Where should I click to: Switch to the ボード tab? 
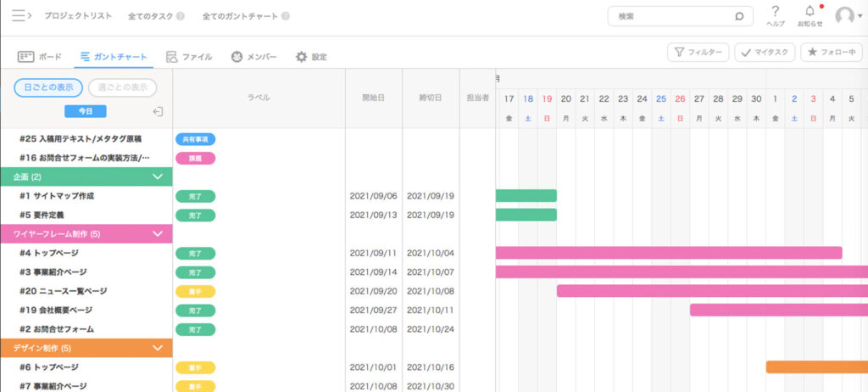pos(39,57)
